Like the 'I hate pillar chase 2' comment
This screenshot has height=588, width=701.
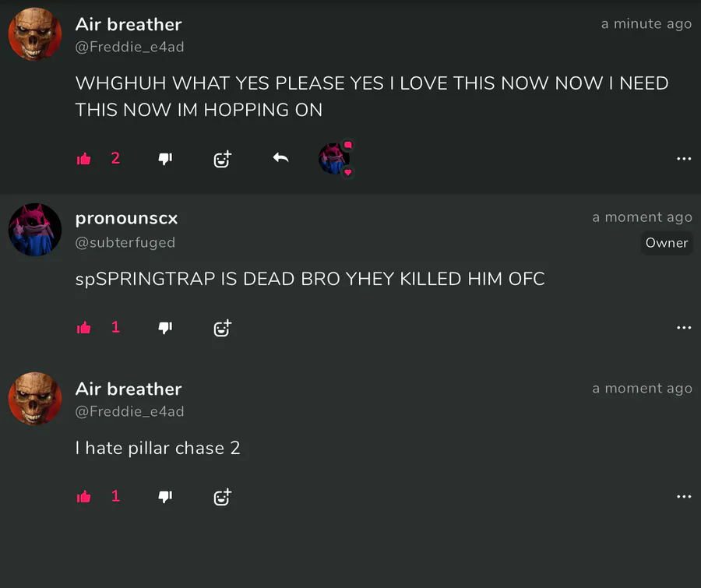coord(83,497)
